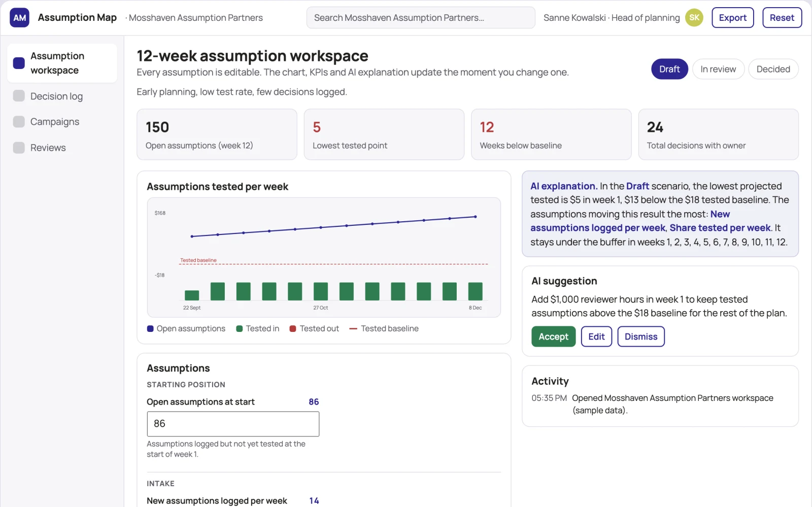
Task: Toggle Tested baseline legend marker
Action: coord(353,329)
